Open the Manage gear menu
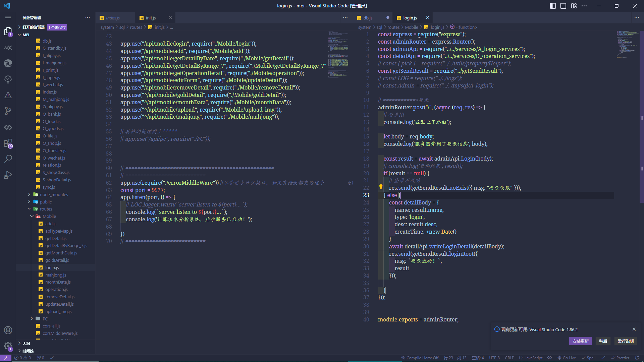This screenshot has width=644, height=362. 8,346
